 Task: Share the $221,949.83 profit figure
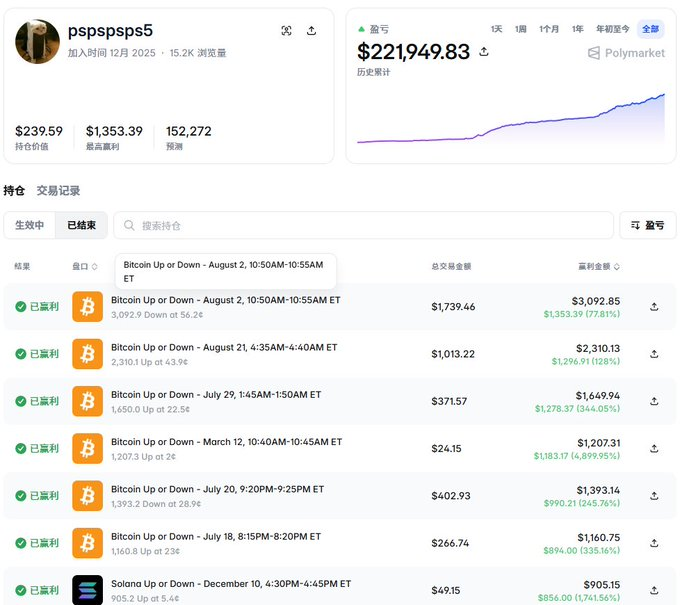point(484,52)
